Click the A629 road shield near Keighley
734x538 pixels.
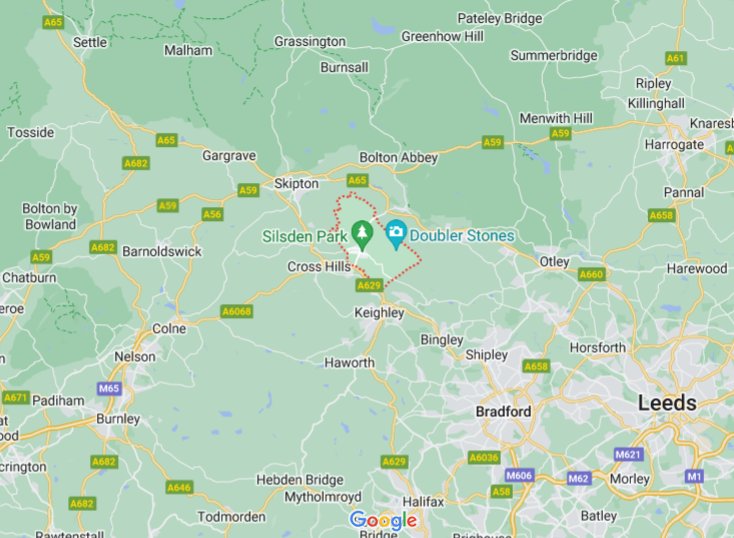tap(369, 285)
